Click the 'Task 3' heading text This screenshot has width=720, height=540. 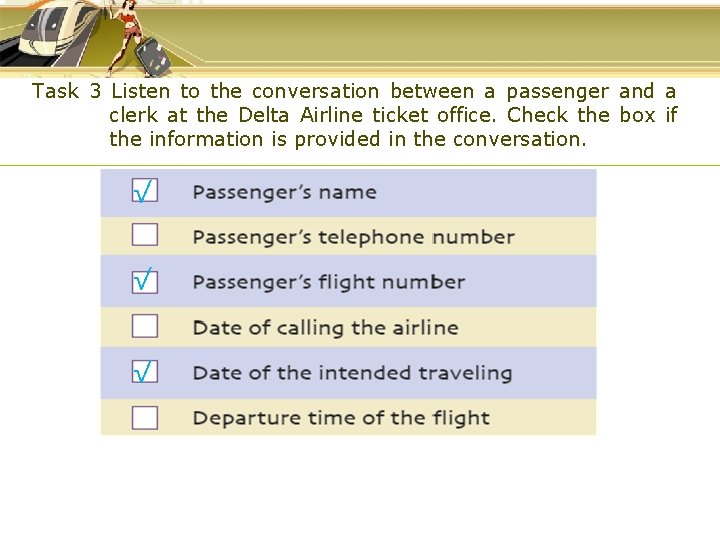pos(66,92)
